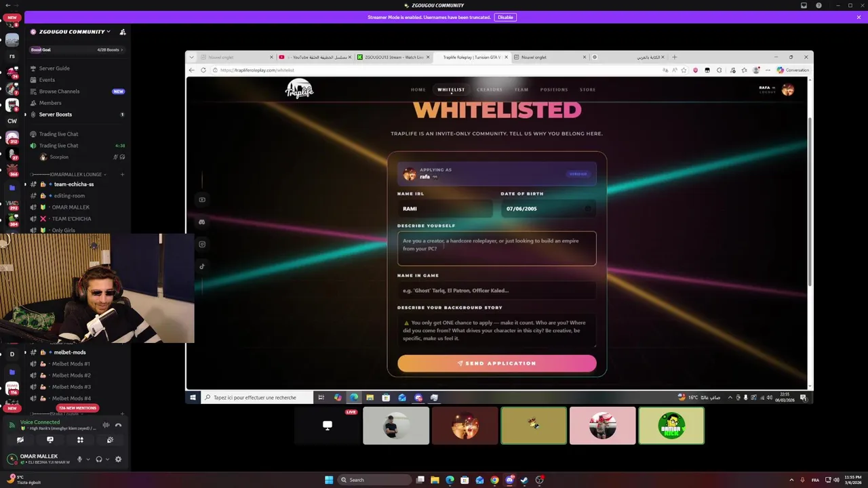The image size is (868, 488).
Task: Open the date of birth field
Action: click(x=549, y=209)
